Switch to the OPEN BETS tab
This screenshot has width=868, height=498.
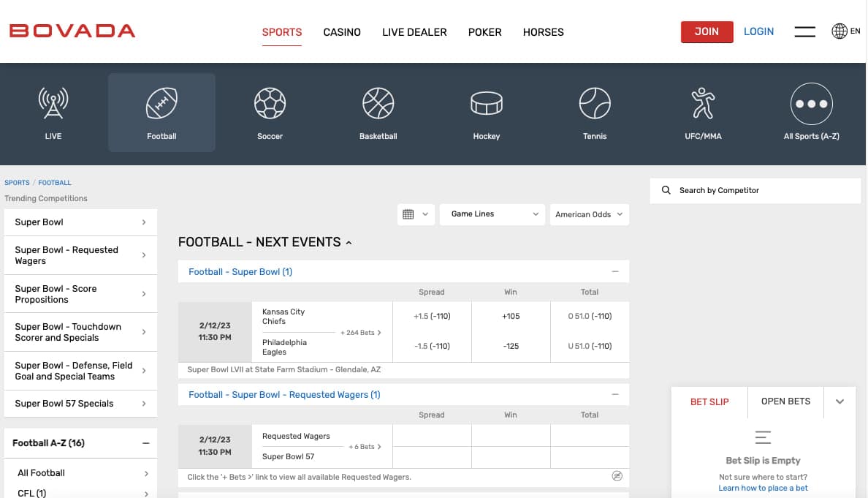coord(785,401)
